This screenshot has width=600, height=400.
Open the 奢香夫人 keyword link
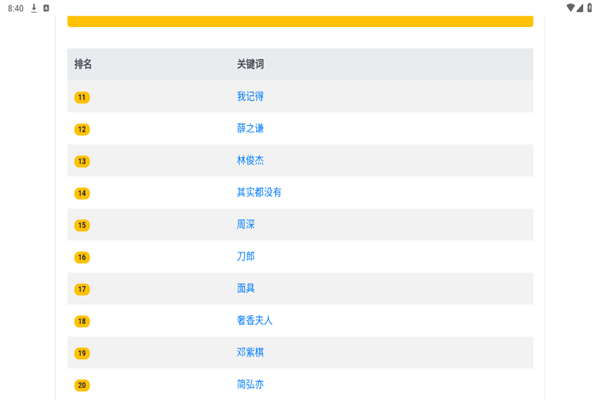(x=254, y=320)
